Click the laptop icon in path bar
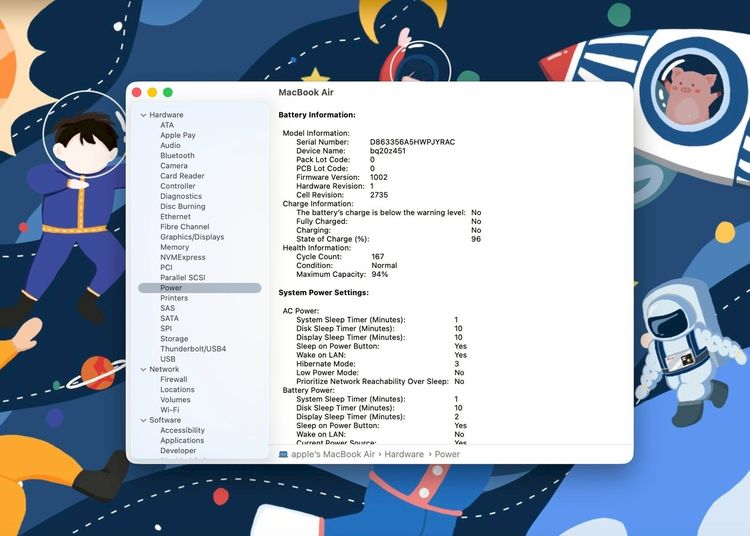This screenshot has width=750, height=536. pos(283,454)
